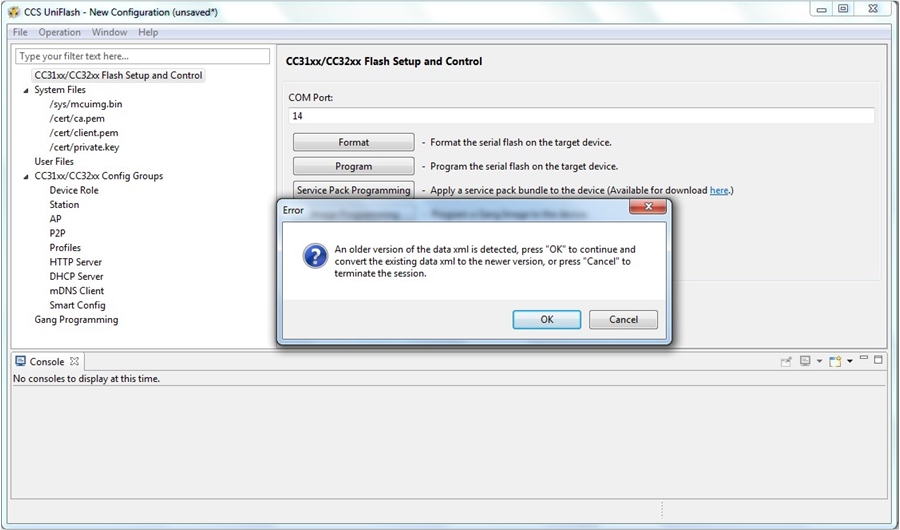900x530 pixels.
Task: Select /cert/ca.pem file entry
Action: (x=77, y=118)
